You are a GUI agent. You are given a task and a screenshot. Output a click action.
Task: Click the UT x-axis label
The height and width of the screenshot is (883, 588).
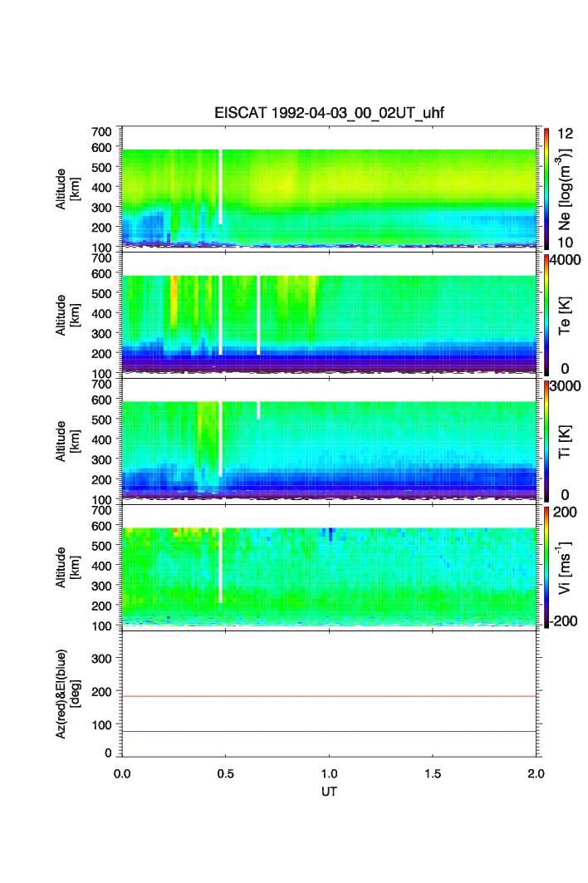coord(329,791)
